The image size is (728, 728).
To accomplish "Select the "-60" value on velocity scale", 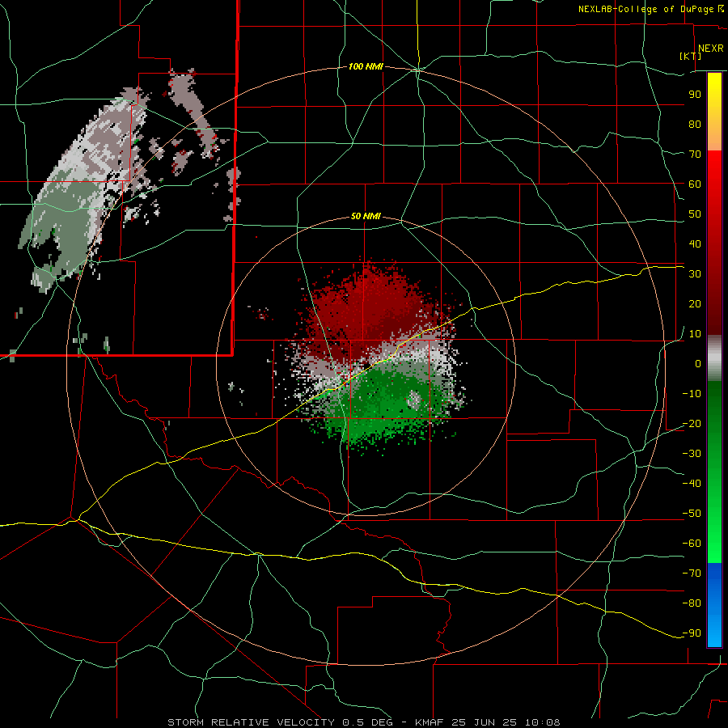I will click(x=692, y=544).
